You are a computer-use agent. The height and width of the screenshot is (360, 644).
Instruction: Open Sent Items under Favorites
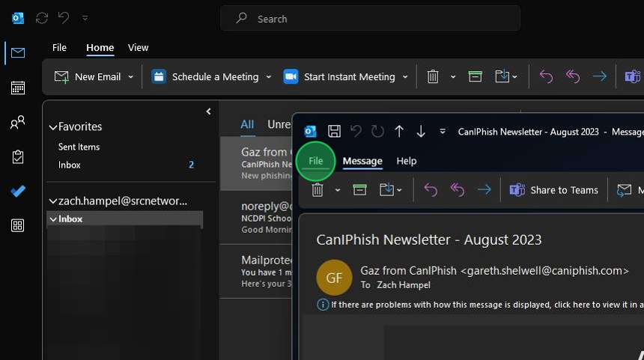click(x=79, y=147)
